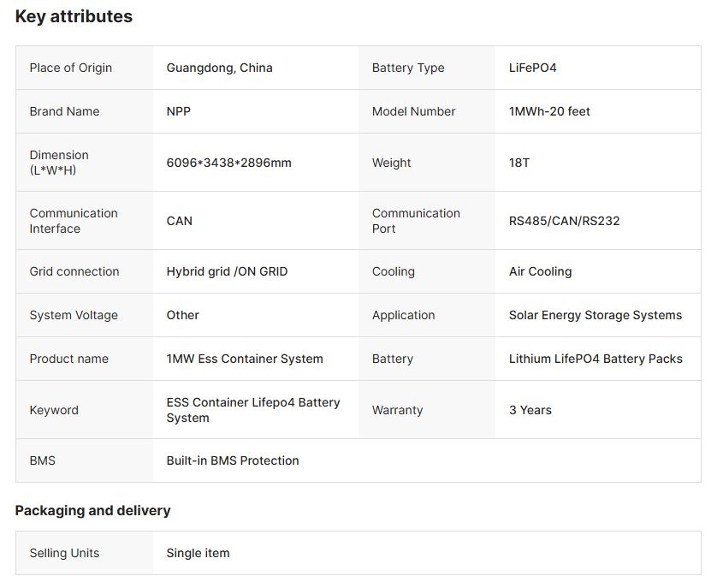Screen dimensions: 723x588
Task: Select the 6096*3438*2896mm dimension value
Action: pos(228,163)
